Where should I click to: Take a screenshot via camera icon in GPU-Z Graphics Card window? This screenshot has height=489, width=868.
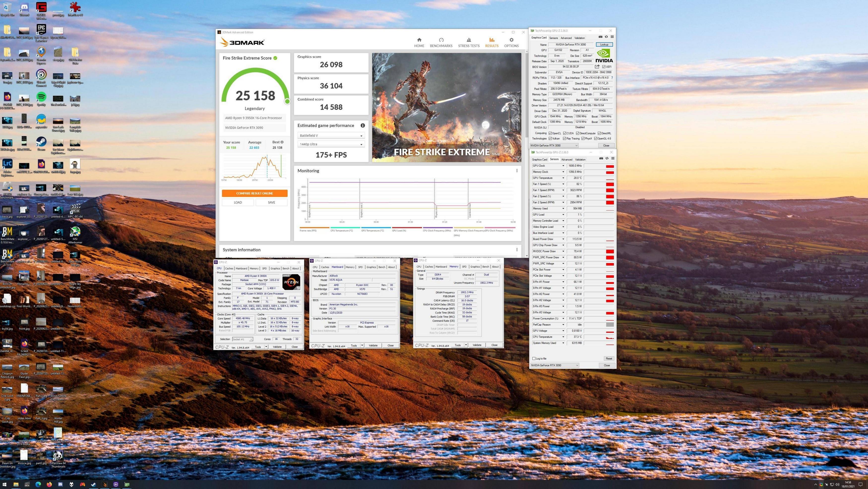point(600,37)
